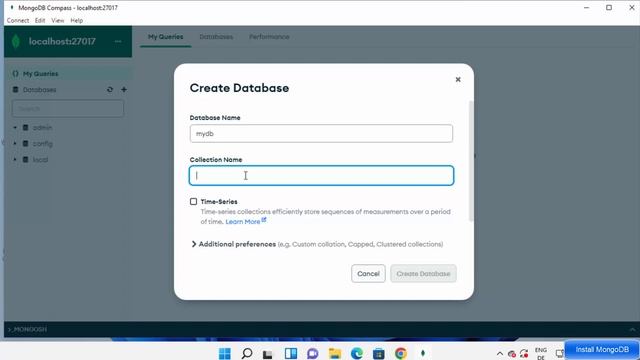Click MongoDB Compass taskbar icon

[x=423, y=353]
